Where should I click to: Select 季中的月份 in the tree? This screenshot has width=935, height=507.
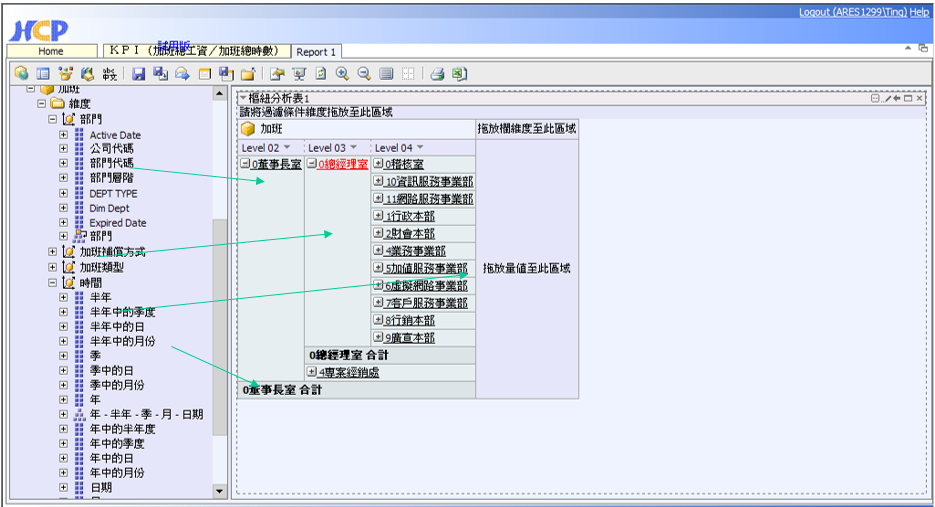pyautogui.click(x=117, y=385)
